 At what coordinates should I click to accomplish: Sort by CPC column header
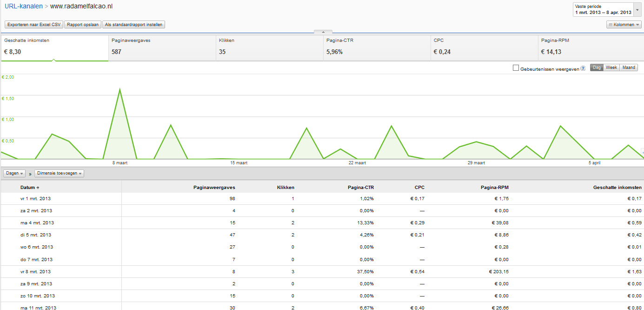tap(419, 188)
